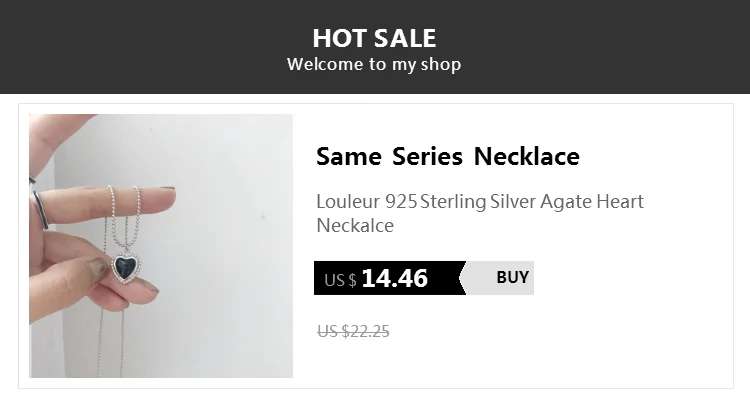Click the ring on the hand
The image size is (750, 394).
(x=41, y=210)
